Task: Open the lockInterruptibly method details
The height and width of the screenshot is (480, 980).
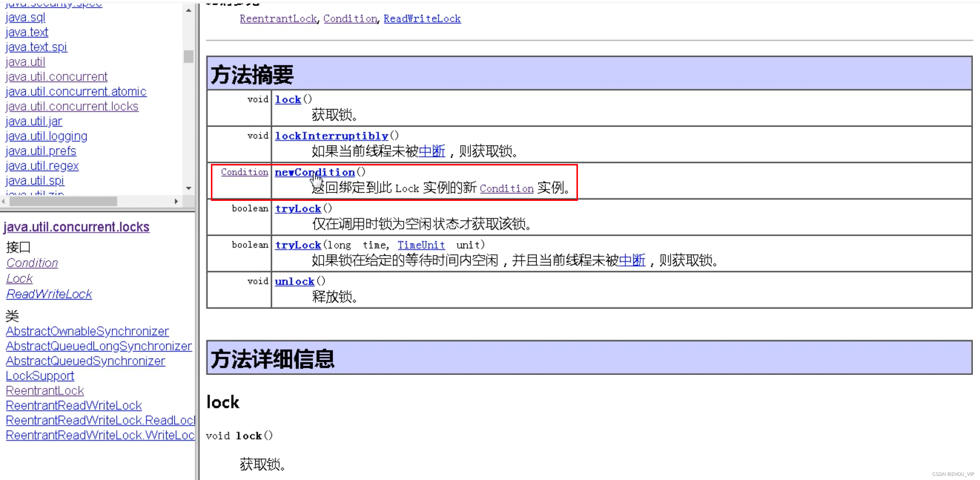Action: click(x=331, y=136)
